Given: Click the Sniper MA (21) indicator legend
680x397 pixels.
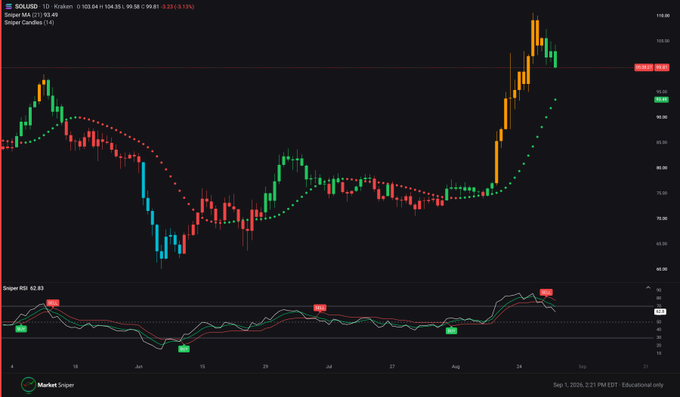Looking at the screenshot, I should (x=31, y=15).
